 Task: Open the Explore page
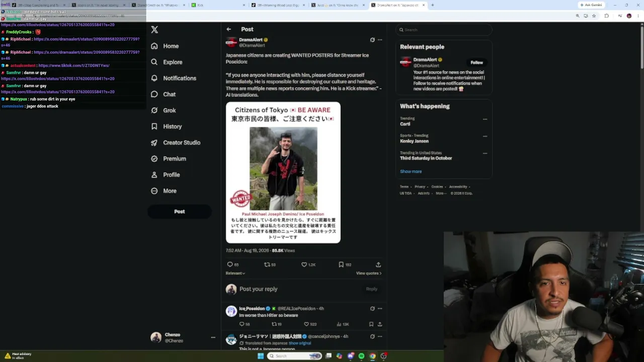pos(167,62)
